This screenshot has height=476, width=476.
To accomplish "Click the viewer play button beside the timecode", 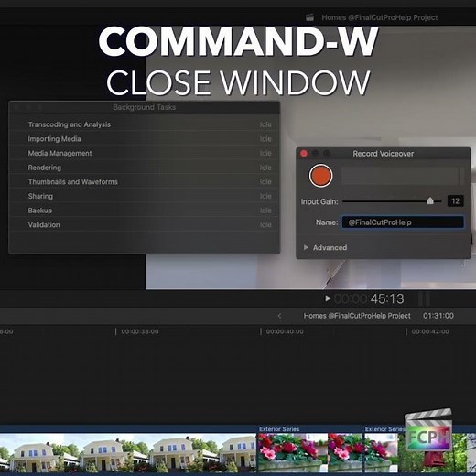I will 328,298.
